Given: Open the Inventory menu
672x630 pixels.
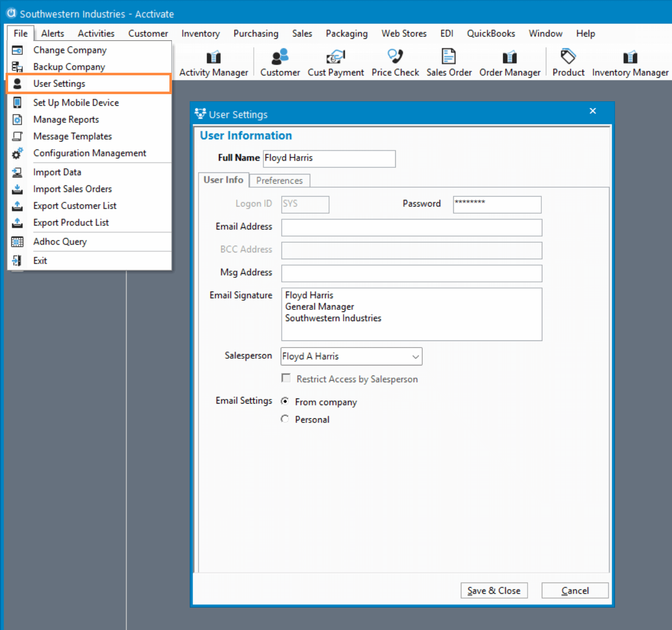Looking at the screenshot, I should click(x=200, y=34).
